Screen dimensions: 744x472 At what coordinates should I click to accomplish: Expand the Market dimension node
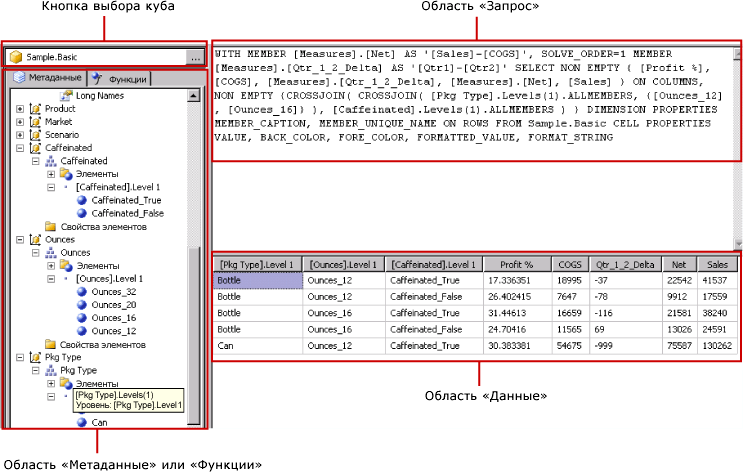tap(21, 122)
